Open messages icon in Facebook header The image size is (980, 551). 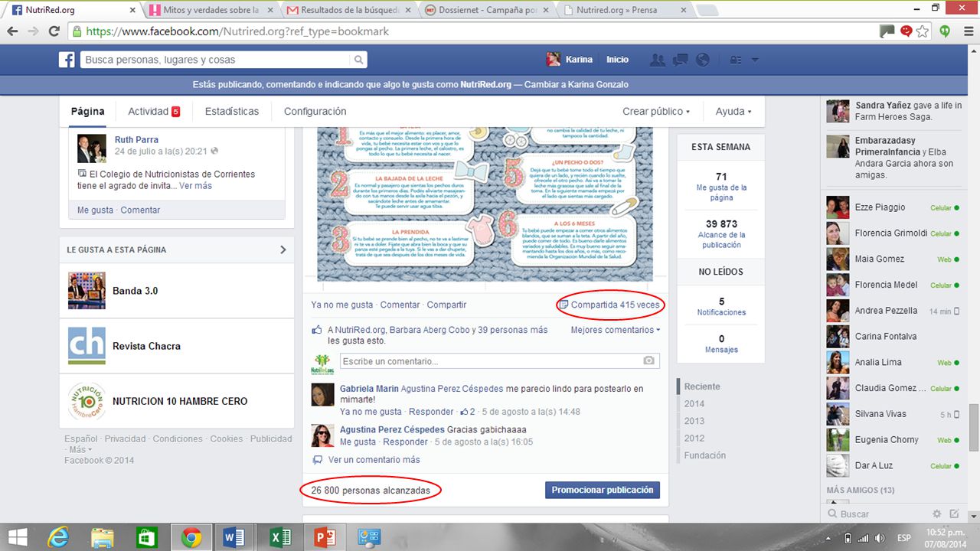coord(680,60)
